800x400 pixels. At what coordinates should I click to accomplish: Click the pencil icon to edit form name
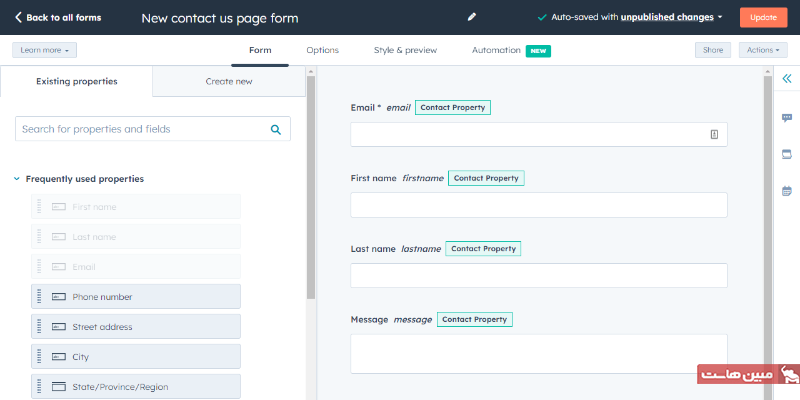[x=471, y=17]
